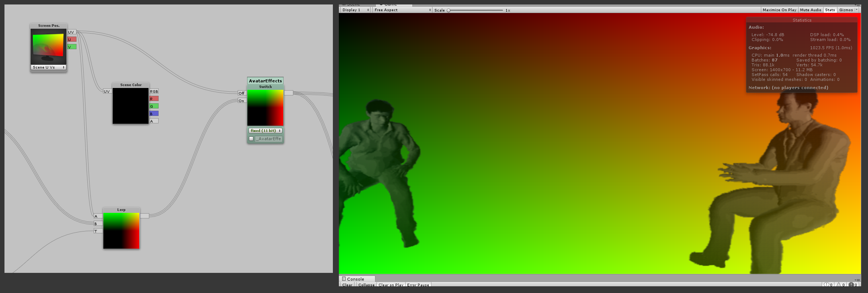Click the Switch node's output port
This screenshot has width=868, height=293.
(x=288, y=93)
